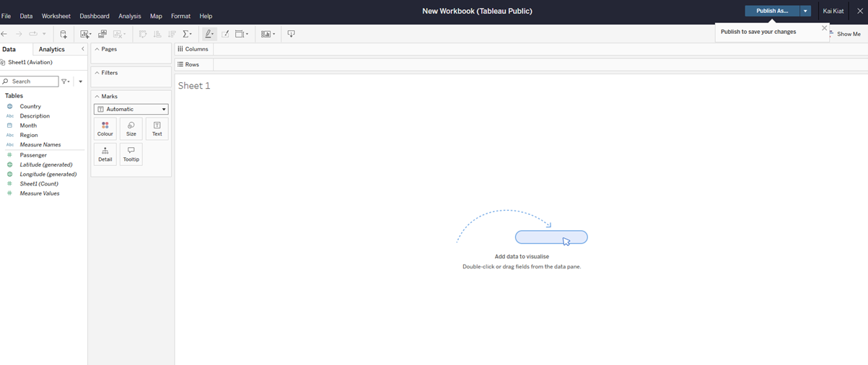Click the New Worksheet toolbar icon

click(x=85, y=34)
